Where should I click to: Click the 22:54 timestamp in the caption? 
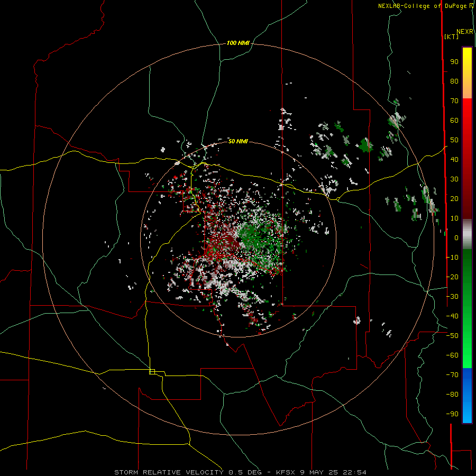pyautogui.click(x=355, y=472)
